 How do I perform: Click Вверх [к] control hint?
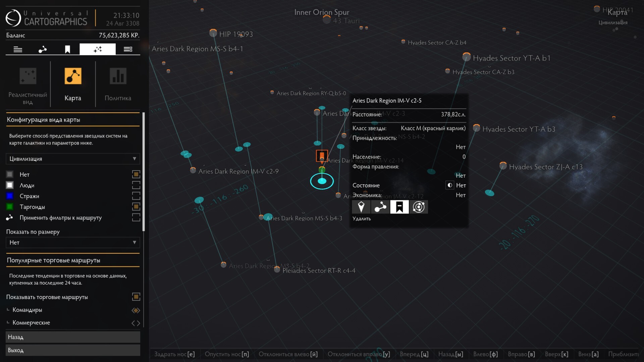click(x=557, y=354)
